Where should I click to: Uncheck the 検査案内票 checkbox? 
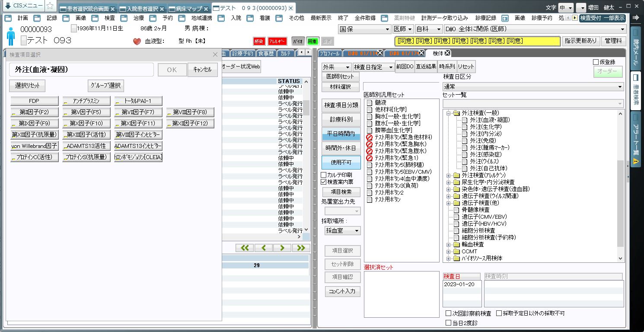pyautogui.click(x=324, y=182)
